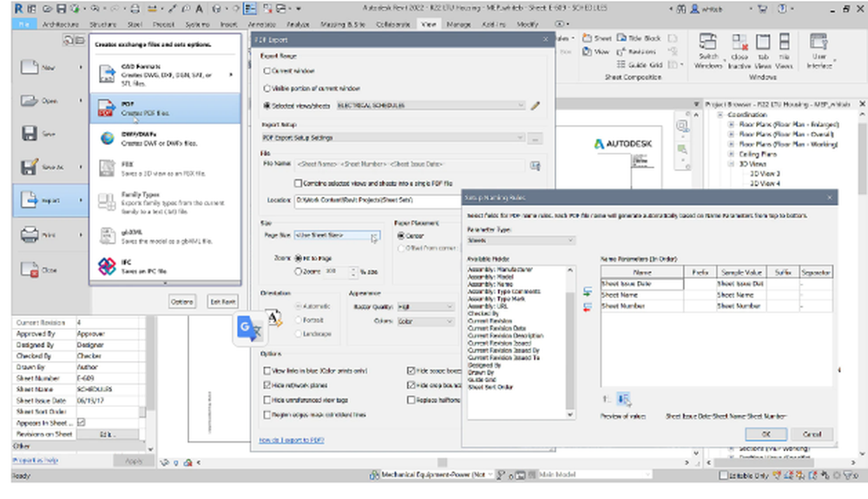This screenshot has height=499, width=868.
Task: Click Open in the file menu
Action: click(x=49, y=101)
